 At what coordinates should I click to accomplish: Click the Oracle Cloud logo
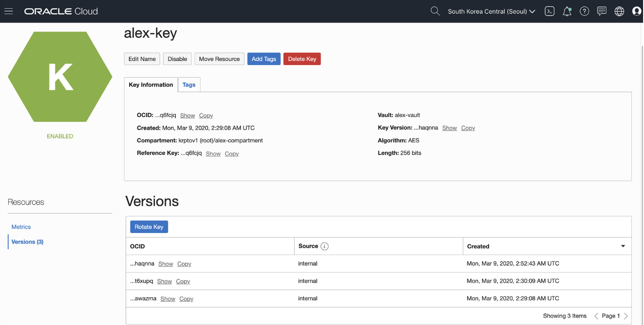click(x=61, y=11)
